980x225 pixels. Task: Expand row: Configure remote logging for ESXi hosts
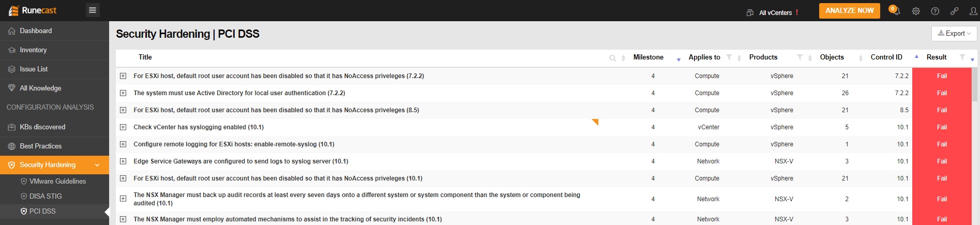tap(123, 144)
